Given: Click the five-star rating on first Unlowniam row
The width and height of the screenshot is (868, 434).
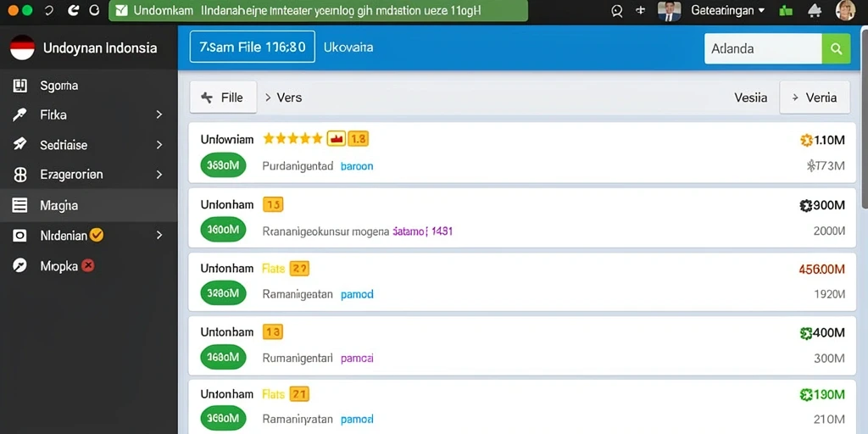Looking at the screenshot, I should (292, 139).
